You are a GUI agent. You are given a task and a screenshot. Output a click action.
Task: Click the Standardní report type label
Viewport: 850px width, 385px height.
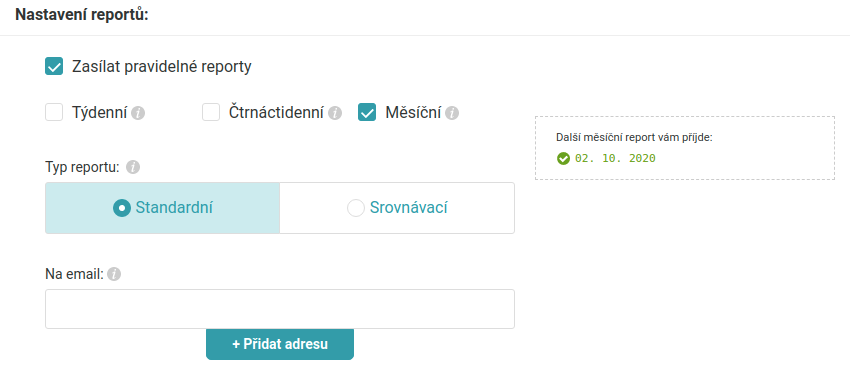pos(174,208)
